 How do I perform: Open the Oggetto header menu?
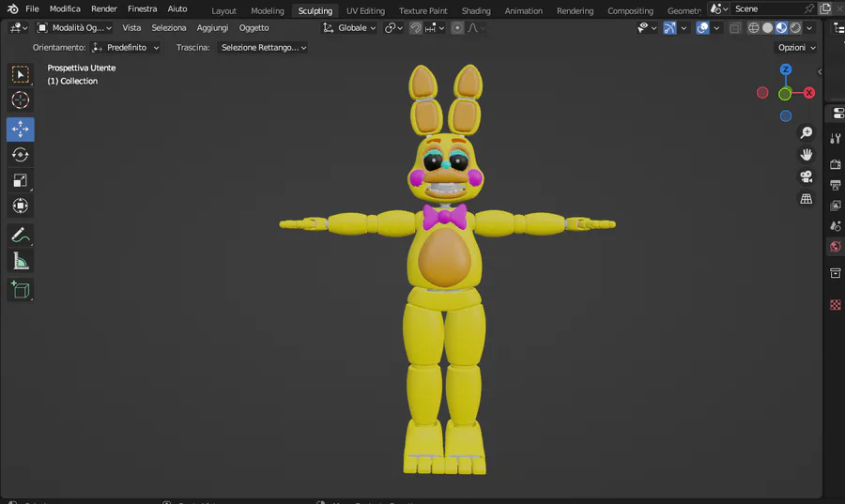click(253, 28)
